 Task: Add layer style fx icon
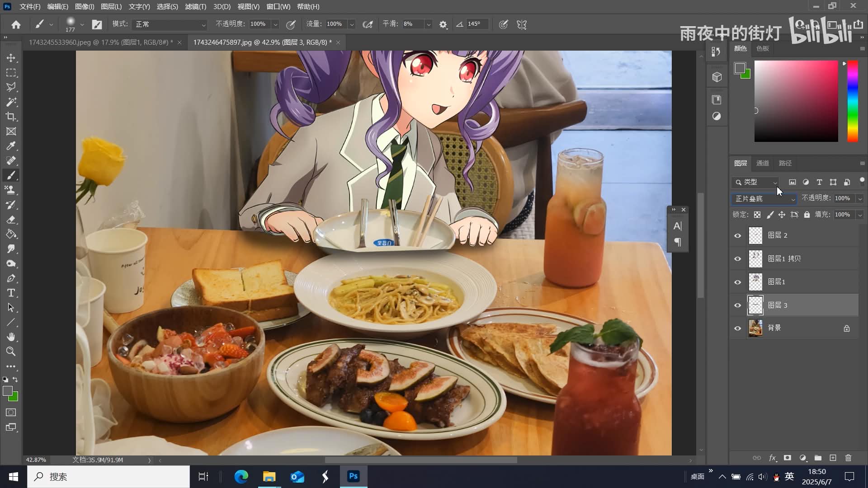click(773, 458)
